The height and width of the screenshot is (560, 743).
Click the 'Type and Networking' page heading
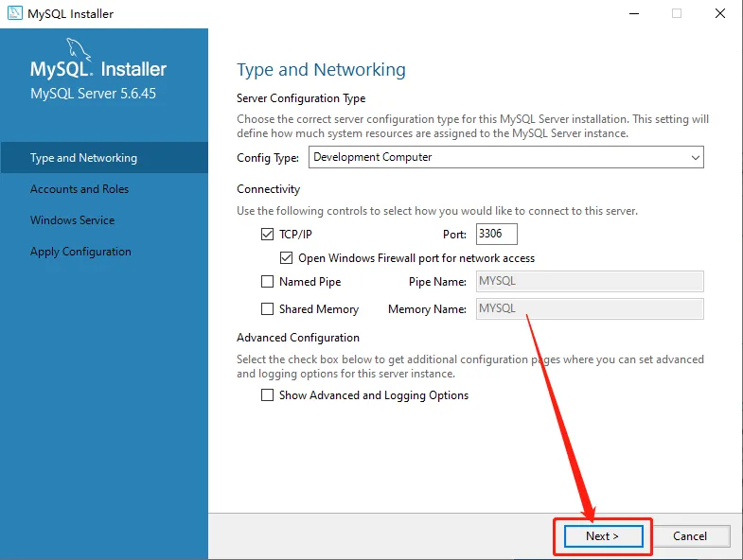coord(321,70)
